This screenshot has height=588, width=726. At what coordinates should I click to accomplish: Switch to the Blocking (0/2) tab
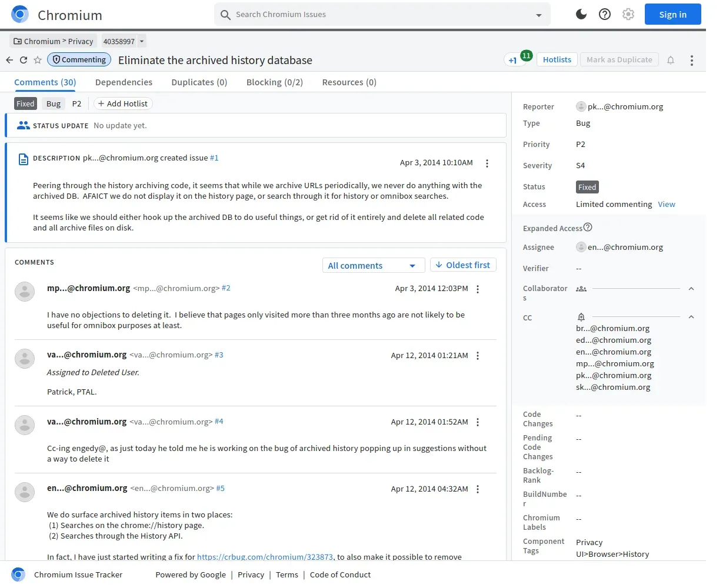274,82
